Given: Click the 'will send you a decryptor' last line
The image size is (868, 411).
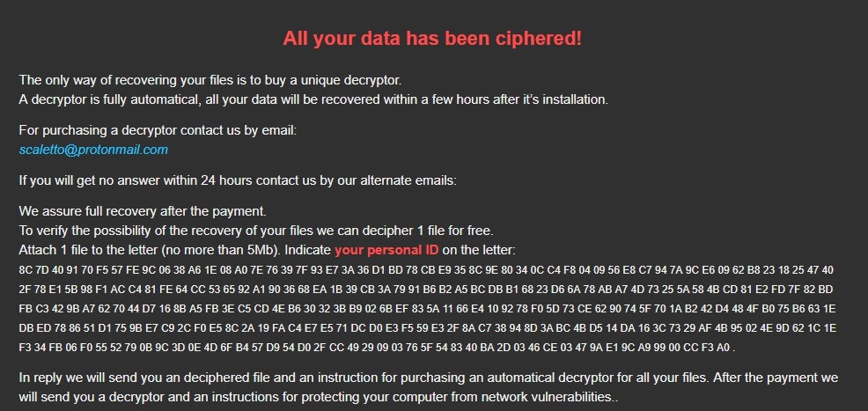Looking at the screenshot, I should point(318,397).
